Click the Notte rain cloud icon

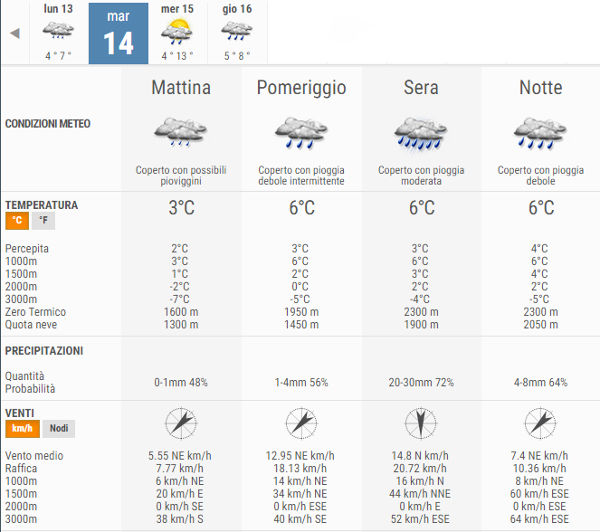540,133
